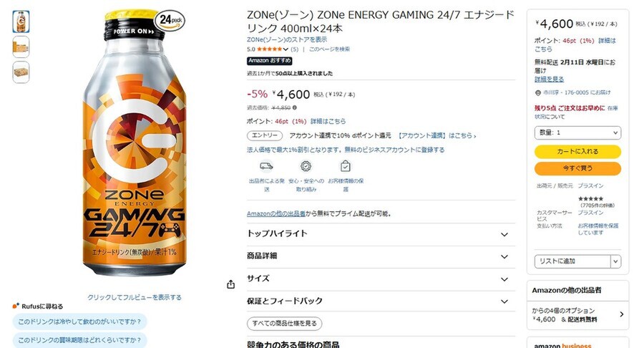Viewport: 644px width, 348px height.
Task: Click the 今すぐ買う button
Action: (x=578, y=168)
